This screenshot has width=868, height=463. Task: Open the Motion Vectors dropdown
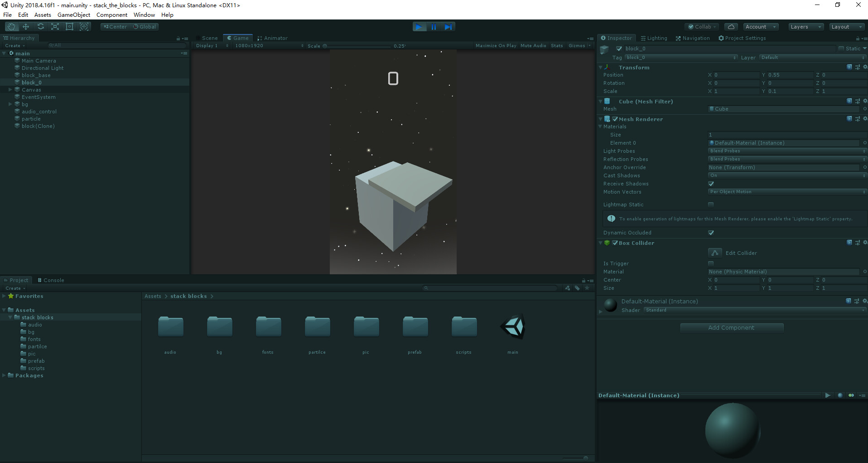pyautogui.click(x=786, y=192)
